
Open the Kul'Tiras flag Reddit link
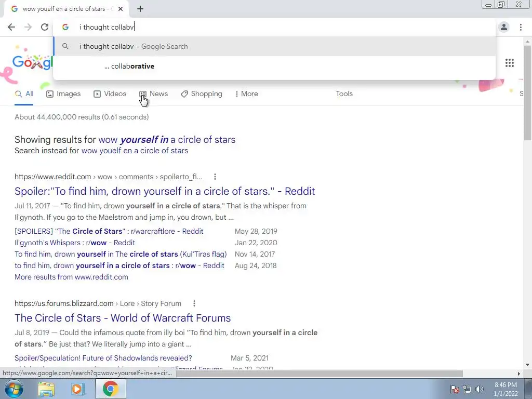pyautogui.click(x=121, y=254)
